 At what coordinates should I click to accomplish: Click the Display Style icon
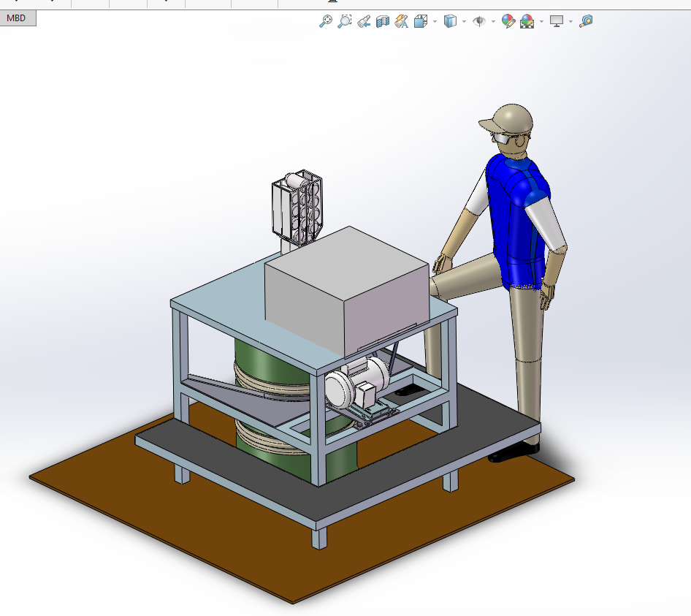(x=450, y=21)
